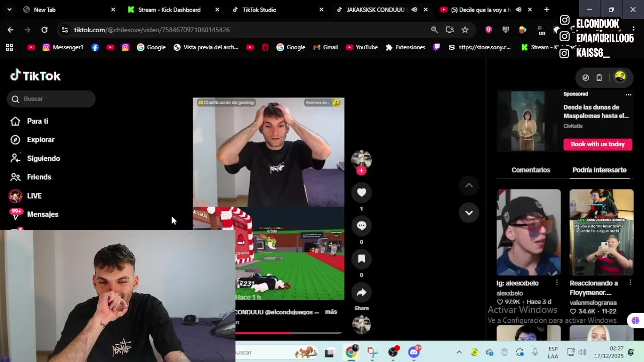The image size is (644, 362).
Task: Open the Friends page in sidebar
Action: tap(31, 177)
